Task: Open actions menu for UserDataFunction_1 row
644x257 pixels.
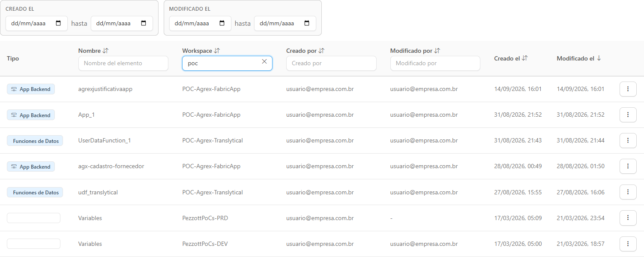Action: [x=628, y=140]
